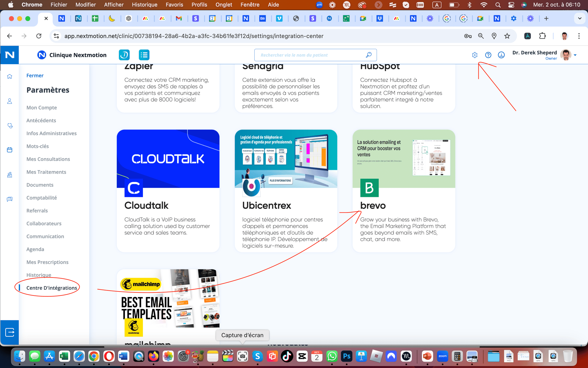Open Mes Traitements section

pyautogui.click(x=46, y=172)
